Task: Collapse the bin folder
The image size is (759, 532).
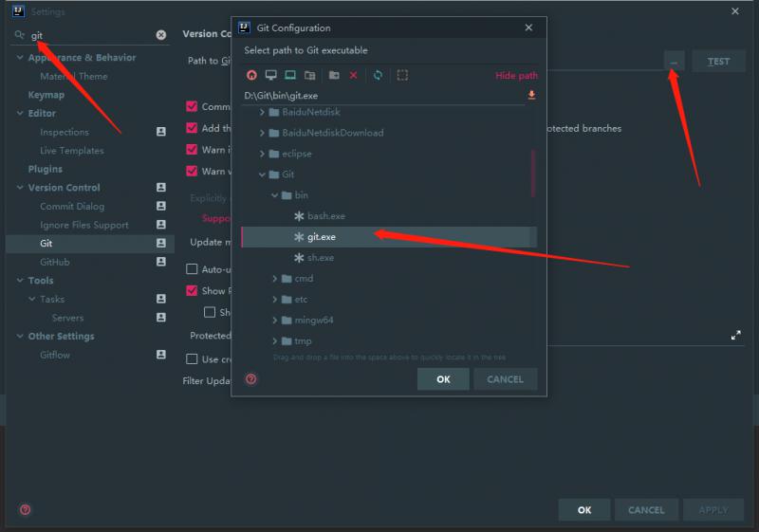Action: click(x=274, y=195)
